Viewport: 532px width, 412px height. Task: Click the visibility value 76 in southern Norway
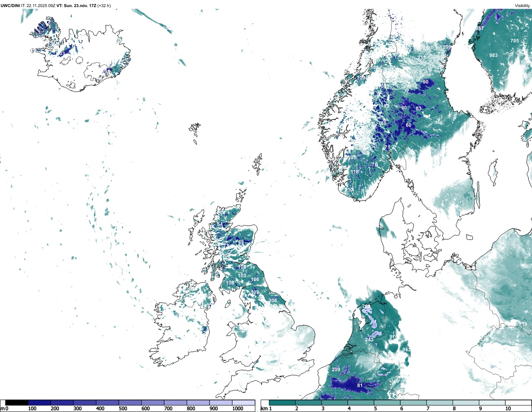click(375, 165)
